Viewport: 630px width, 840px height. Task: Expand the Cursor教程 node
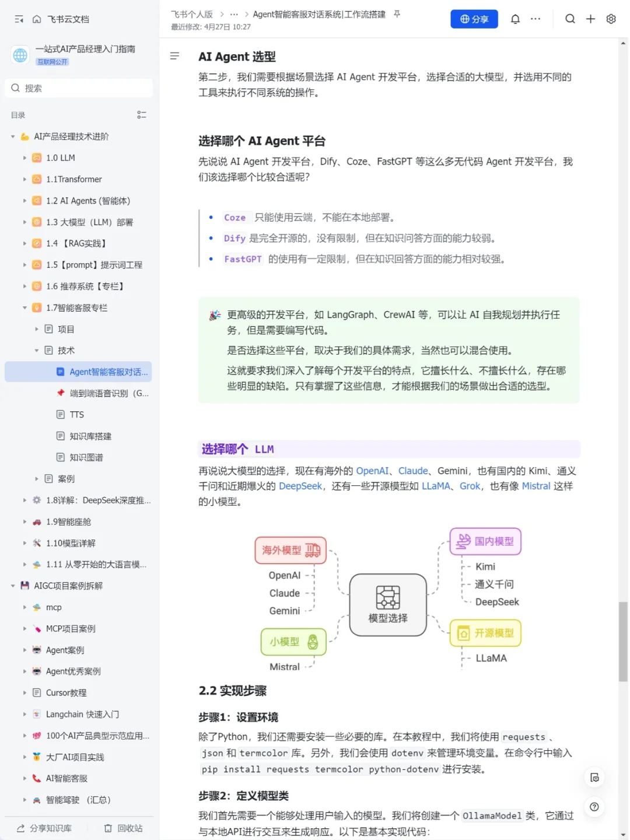click(x=24, y=693)
